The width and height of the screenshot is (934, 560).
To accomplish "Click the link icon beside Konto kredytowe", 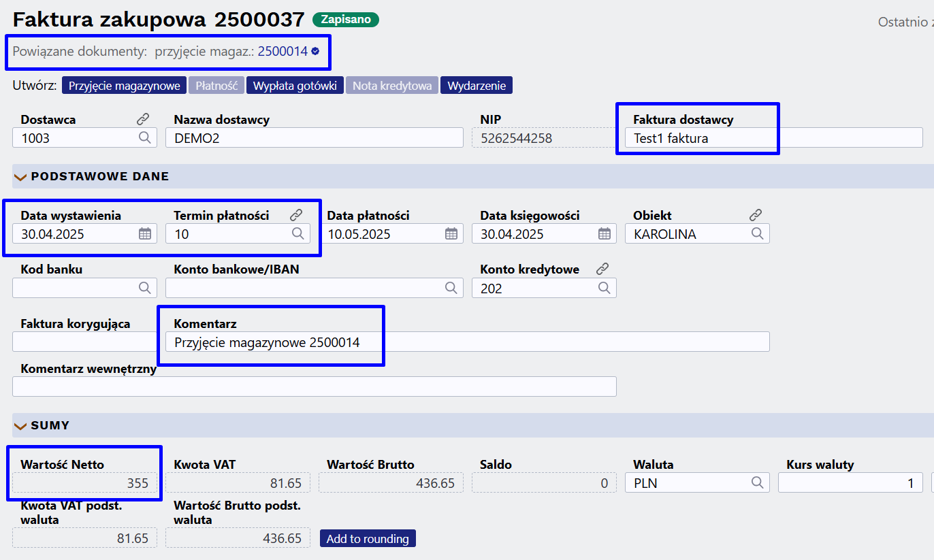I will pyautogui.click(x=602, y=269).
